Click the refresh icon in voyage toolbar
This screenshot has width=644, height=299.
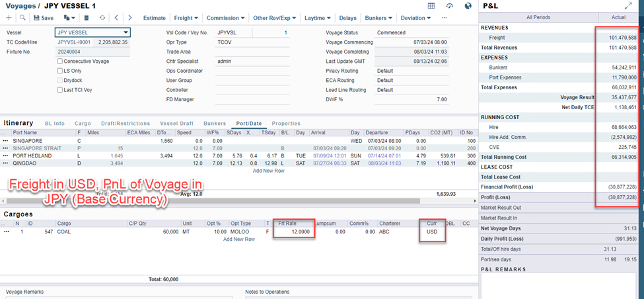(x=102, y=18)
